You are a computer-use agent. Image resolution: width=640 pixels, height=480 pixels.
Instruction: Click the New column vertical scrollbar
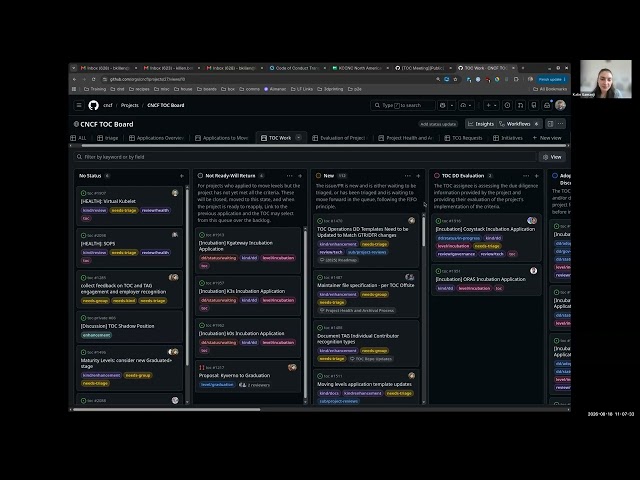coord(424,231)
